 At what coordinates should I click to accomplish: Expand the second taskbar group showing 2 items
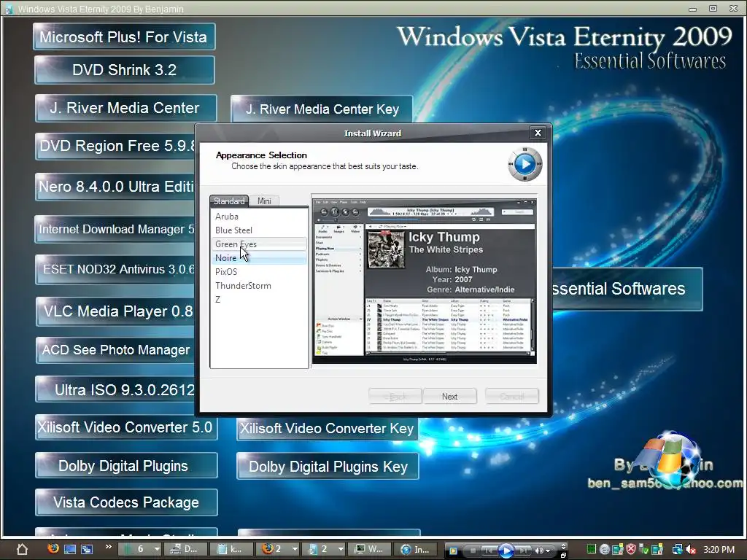pos(323,549)
